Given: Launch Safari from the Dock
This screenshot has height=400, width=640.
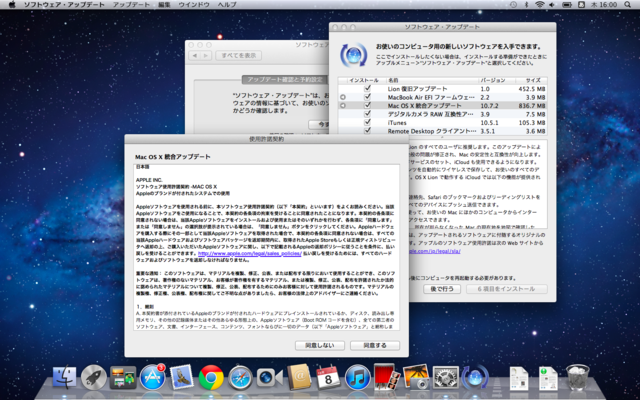Looking at the screenshot, I should point(240,377).
